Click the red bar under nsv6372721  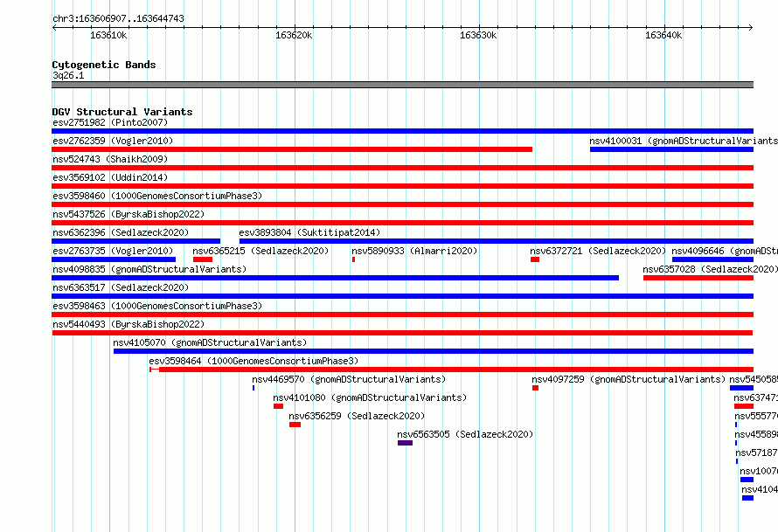[535, 259]
